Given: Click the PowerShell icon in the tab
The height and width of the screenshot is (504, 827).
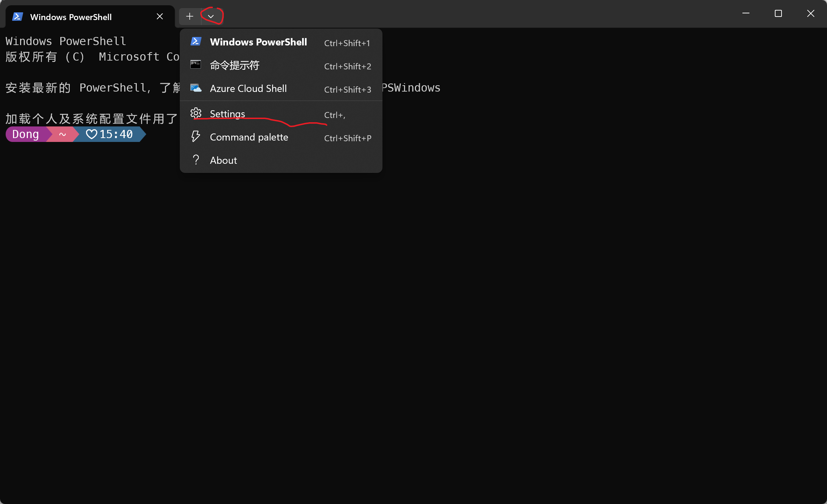Looking at the screenshot, I should (x=18, y=17).
